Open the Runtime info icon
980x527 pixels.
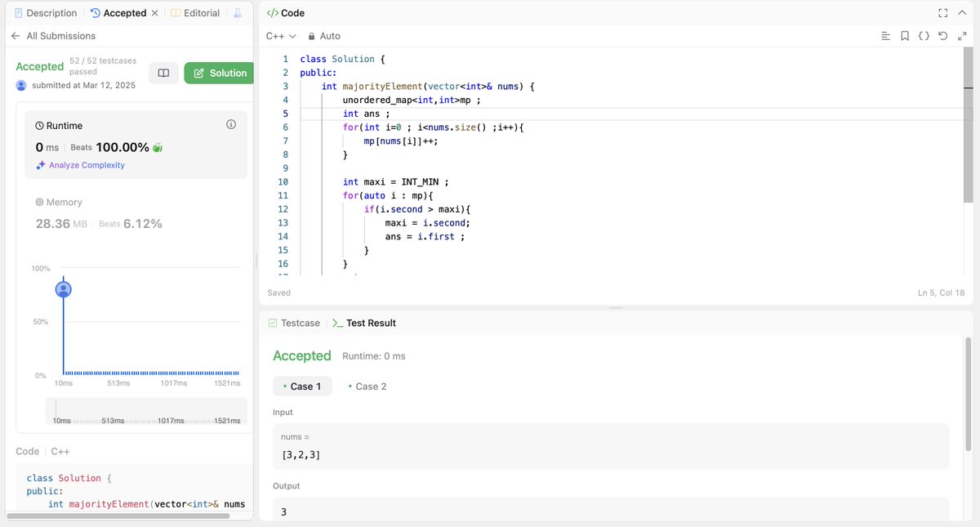click(230, 124)
